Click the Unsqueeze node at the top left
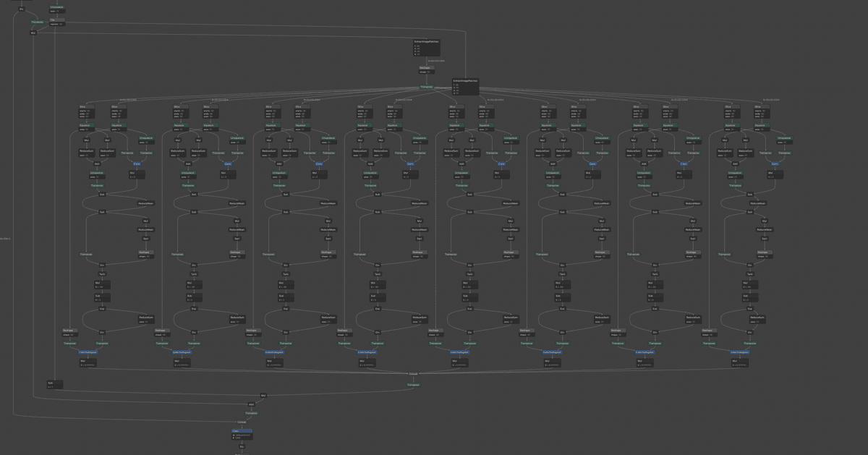The height and width of the screenshot is (455, 868). [56, 7]
